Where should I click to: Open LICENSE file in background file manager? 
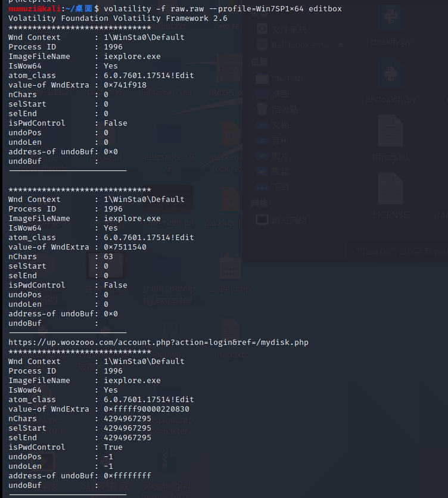click(x=390, y=197)
